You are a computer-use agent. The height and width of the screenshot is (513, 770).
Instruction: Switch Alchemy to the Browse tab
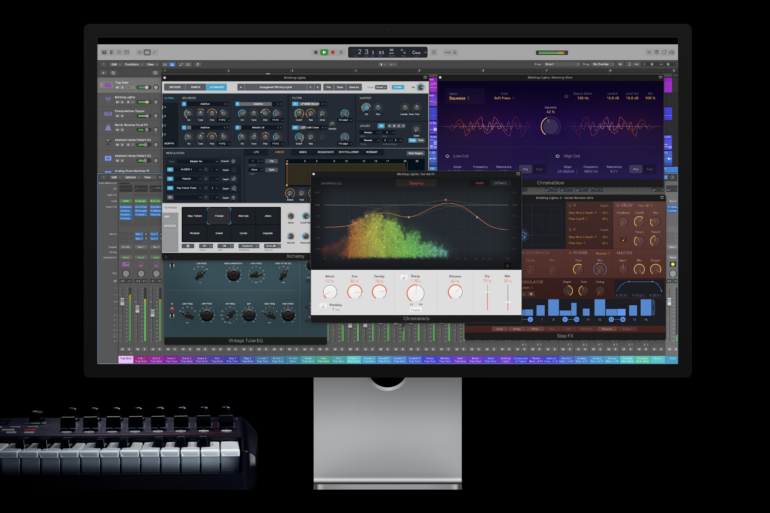click(x=175, y=87)
